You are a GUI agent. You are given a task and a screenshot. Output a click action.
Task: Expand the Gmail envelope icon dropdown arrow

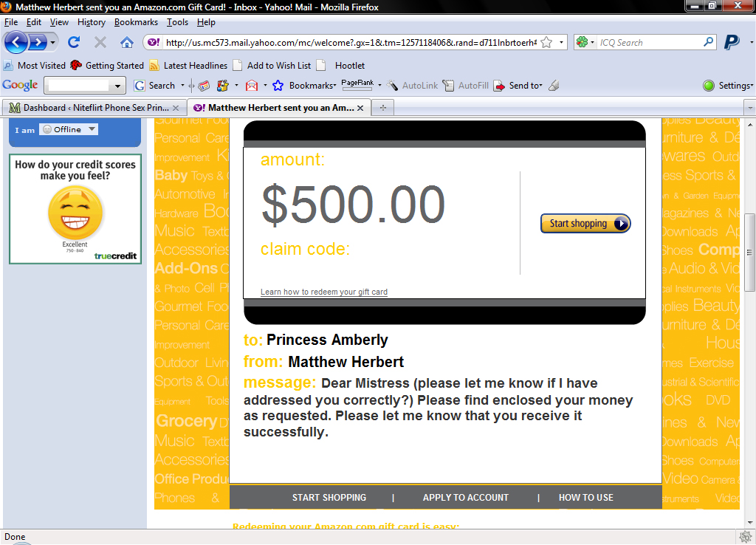pos(265,86)
